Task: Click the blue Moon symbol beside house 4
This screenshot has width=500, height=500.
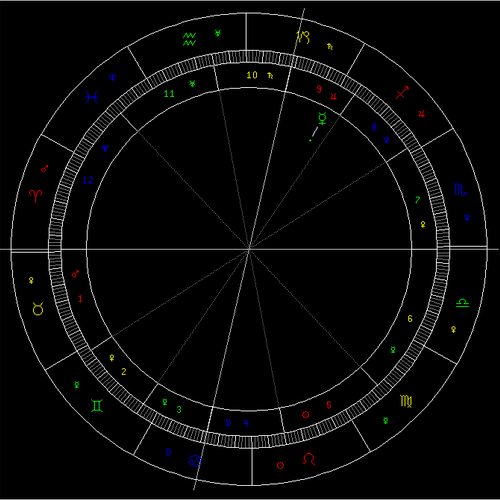Action: (228, 423)
